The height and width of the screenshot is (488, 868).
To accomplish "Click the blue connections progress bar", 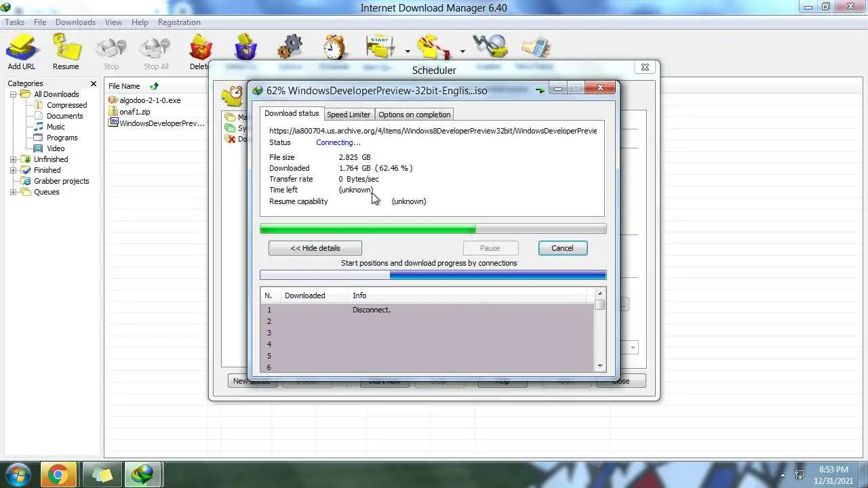I will [433, 275].
